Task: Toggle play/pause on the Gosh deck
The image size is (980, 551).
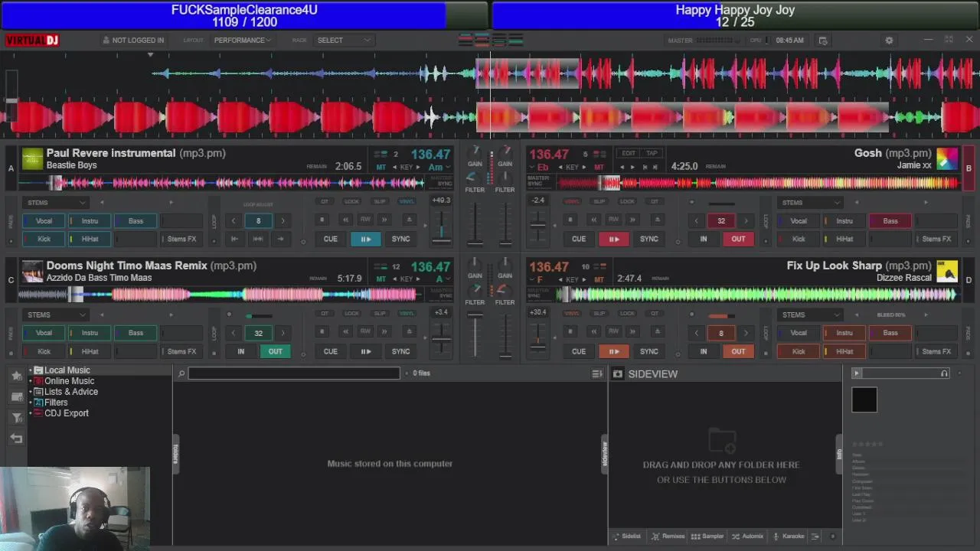Action: pos(613,239)
